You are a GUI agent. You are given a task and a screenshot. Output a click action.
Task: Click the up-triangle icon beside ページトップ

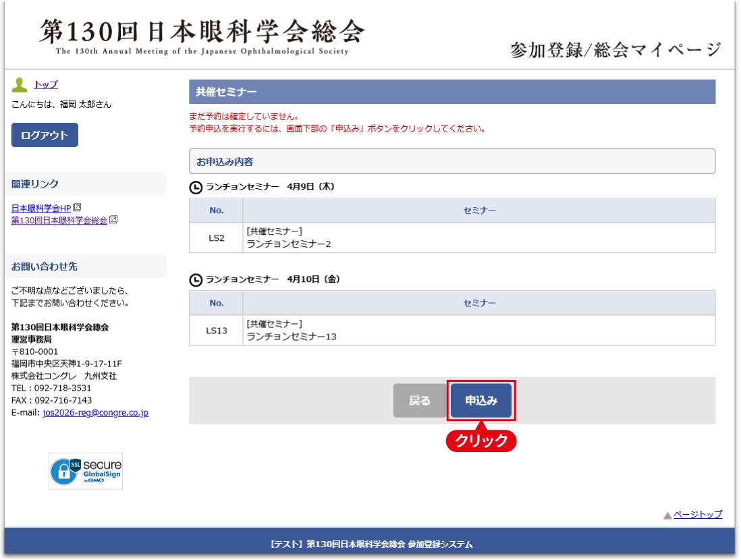[x=667, y=515]
